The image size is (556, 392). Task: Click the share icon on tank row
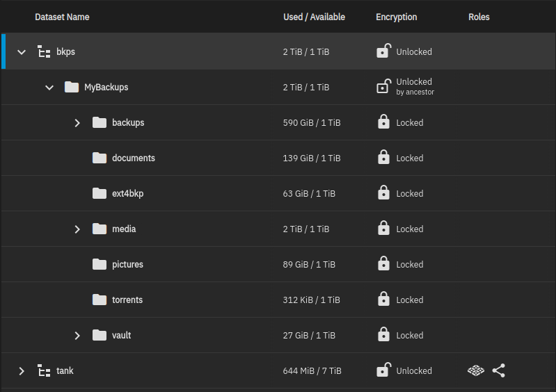pos(498,370)
